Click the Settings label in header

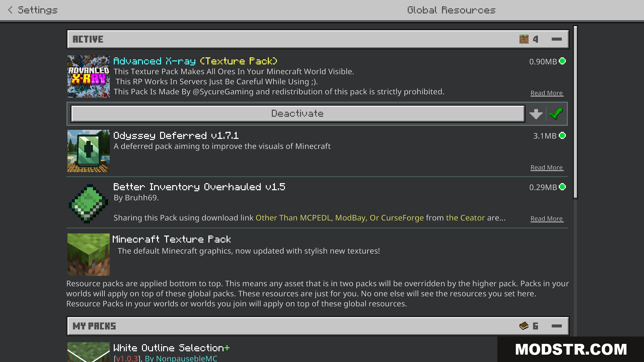(x=38, y=10)
